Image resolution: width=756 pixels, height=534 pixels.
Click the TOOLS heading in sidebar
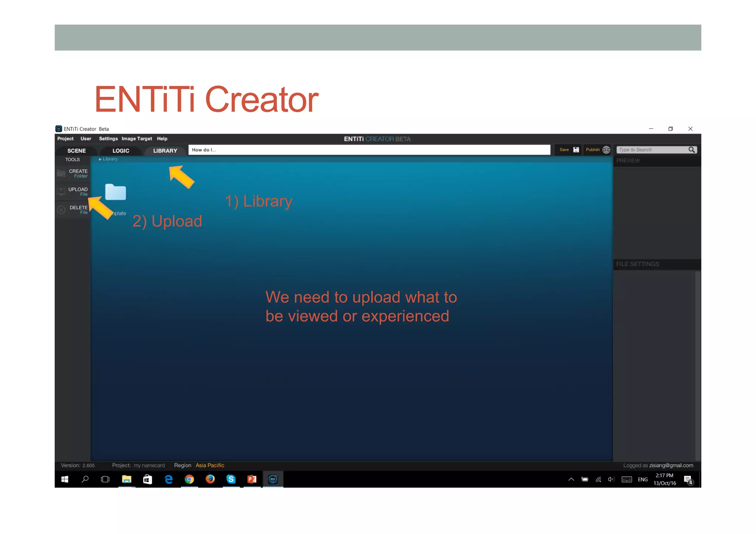coord(72,159)
